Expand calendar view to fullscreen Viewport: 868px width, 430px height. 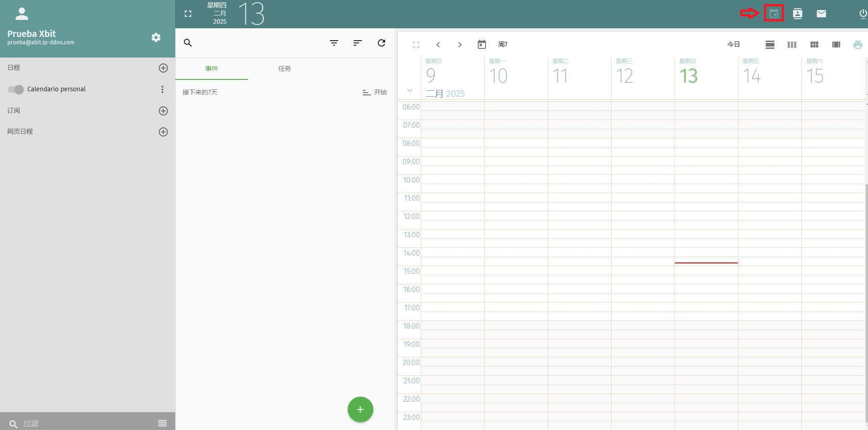pyautogui.click(x=416, y=45)
